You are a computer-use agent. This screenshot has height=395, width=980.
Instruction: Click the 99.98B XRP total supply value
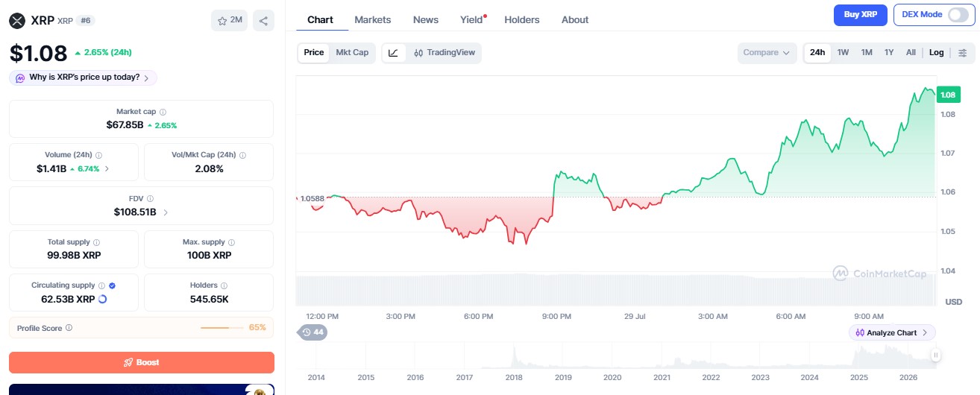pos(74,256)
